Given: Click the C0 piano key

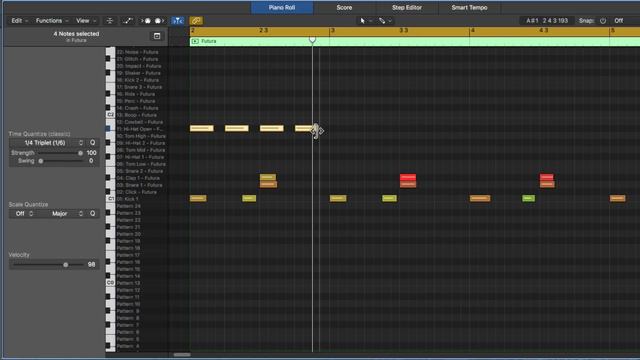Looking at the screenshot, I should point(110,282).
